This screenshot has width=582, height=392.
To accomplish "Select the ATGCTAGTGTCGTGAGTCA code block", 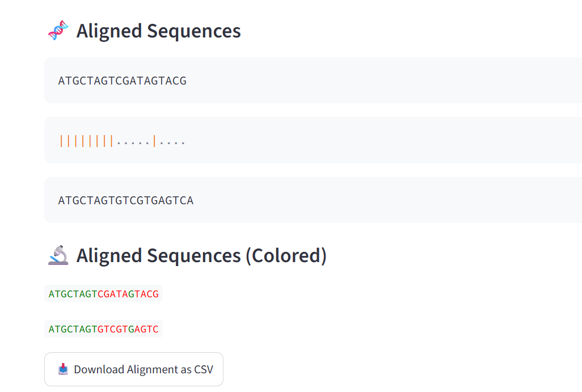I will 313,200.
